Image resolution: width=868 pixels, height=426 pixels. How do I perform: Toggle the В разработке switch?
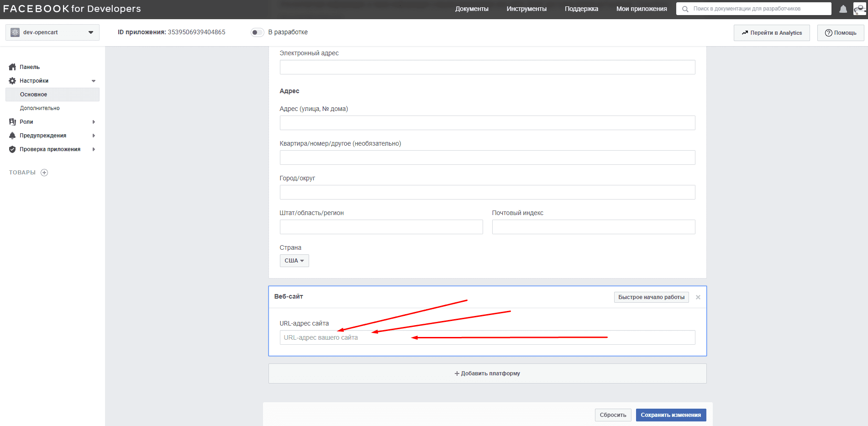tap(258, 32)
